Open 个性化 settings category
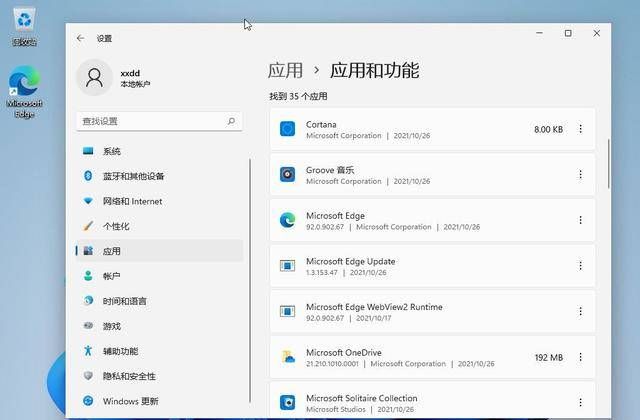Image resolution: width=640 pixels, height=420 pixels. click(159, 226)
